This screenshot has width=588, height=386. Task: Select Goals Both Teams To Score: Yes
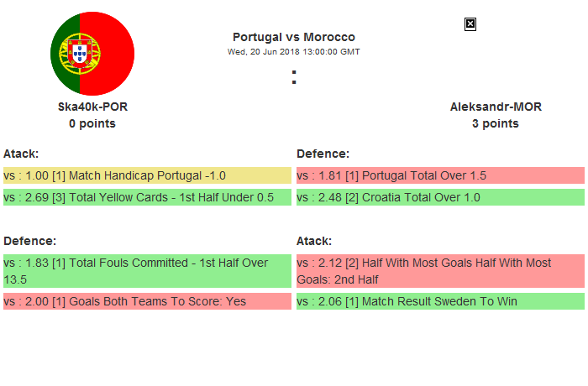coord(147,301)
